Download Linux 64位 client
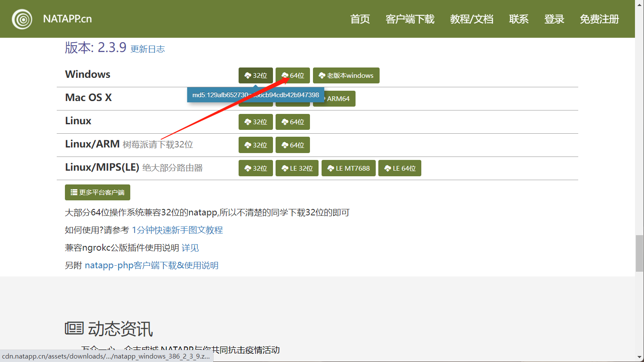 293,122
